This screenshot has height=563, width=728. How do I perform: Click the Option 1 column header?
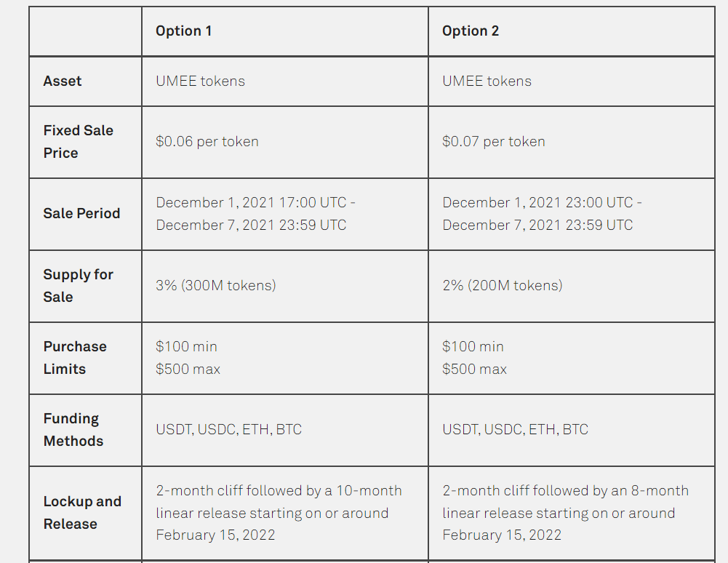click(x=183, y=31)
